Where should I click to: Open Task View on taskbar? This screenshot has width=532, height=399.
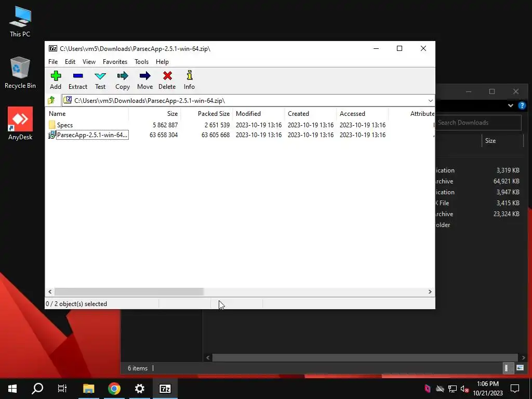pos(62,389)
